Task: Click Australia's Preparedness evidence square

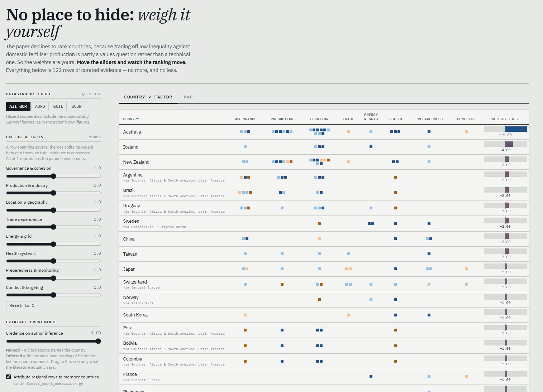Action: coord(429,132)
